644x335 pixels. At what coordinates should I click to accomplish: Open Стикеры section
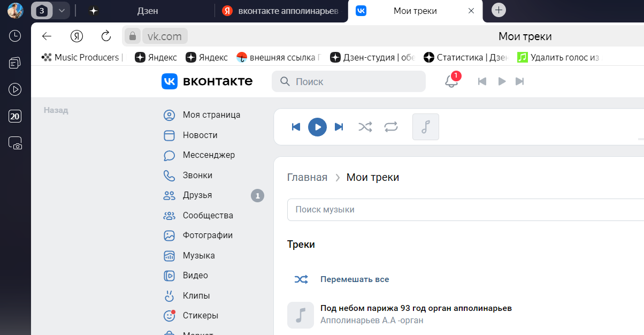tap(202, 316)
